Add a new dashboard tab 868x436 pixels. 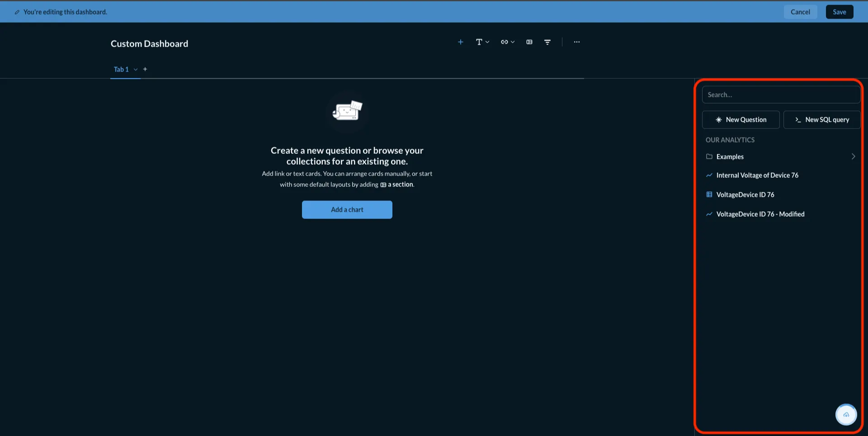point(145,69)
